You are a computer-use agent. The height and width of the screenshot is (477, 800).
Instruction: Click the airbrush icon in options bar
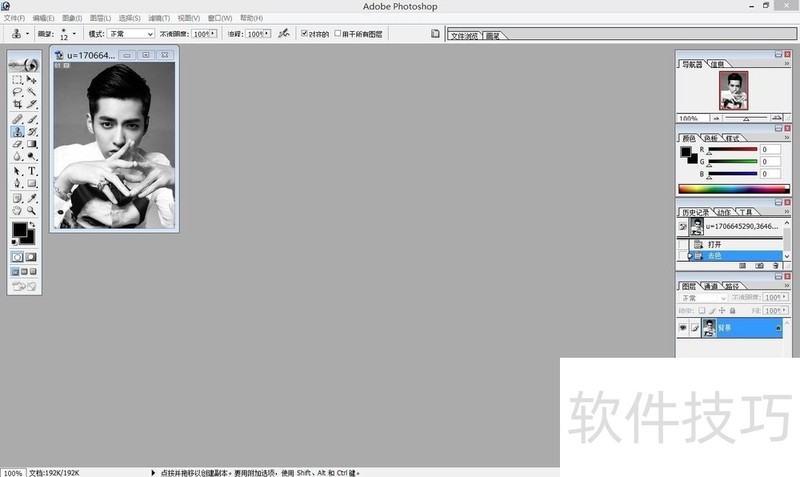point(284,34)
